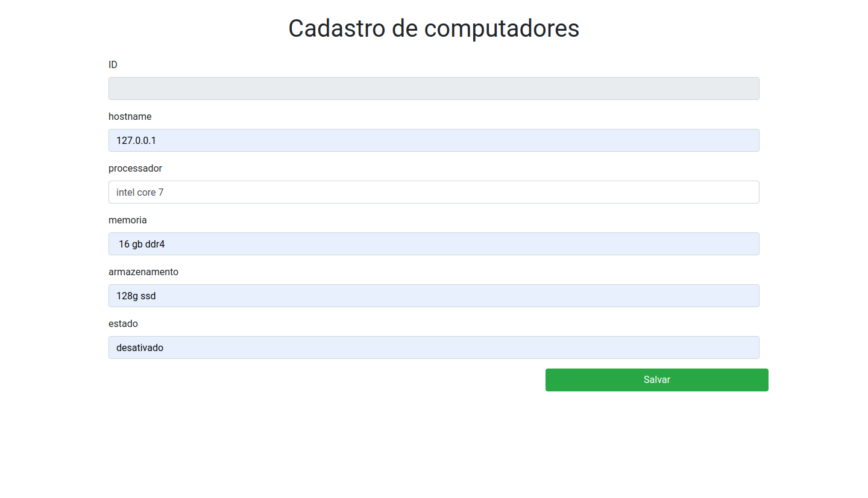This screenshot has height=498, width=868.
Task: Click the desativado estado value text
Action: (139, 347)
